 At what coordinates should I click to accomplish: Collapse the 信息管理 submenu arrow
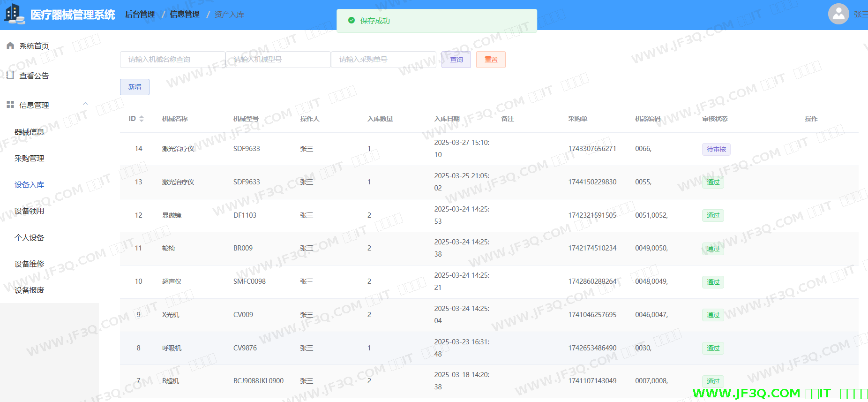point(85,104)
